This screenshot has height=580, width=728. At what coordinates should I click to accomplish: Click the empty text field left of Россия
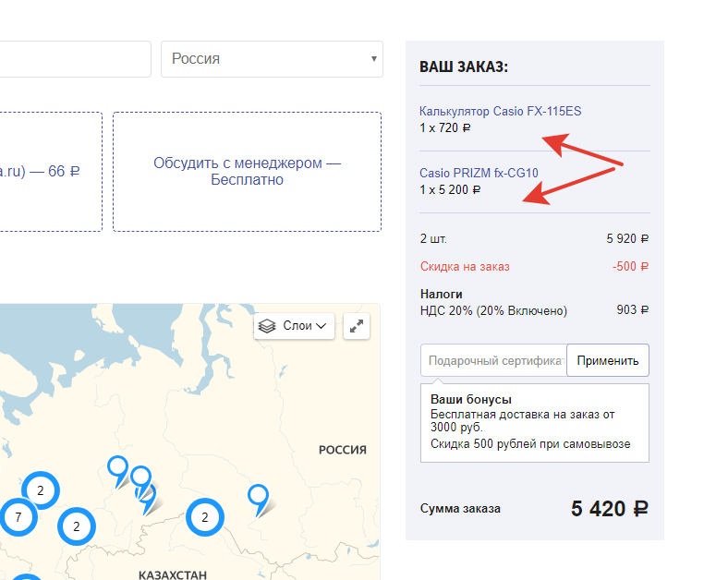point(75,59)
